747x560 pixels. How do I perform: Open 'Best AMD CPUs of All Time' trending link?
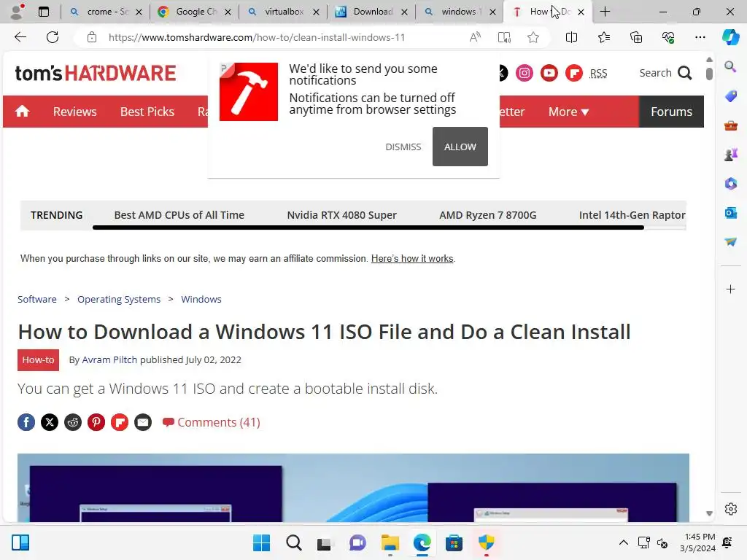pyautogui.click(x=179, y=215)
